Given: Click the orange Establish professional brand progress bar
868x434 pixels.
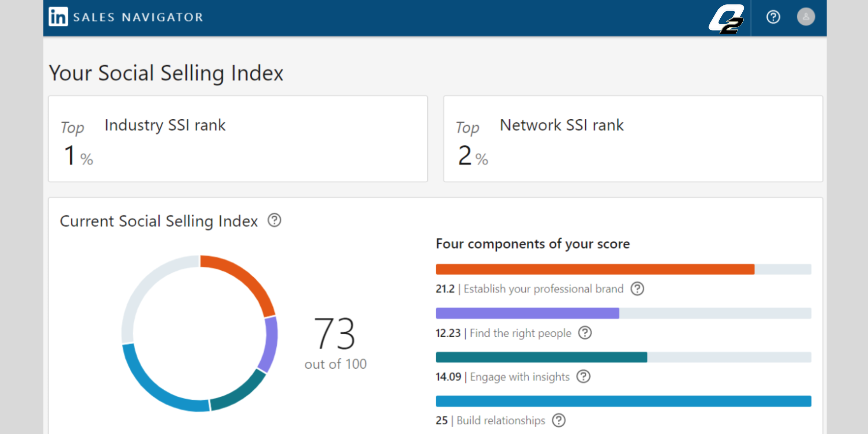Looking at the screenshot, I should (x=595, y=269).
